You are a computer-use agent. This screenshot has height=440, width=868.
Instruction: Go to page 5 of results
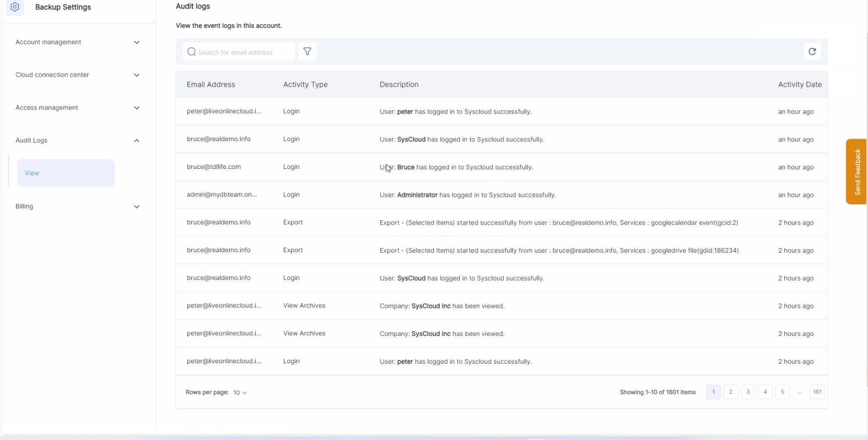point(782,392)
